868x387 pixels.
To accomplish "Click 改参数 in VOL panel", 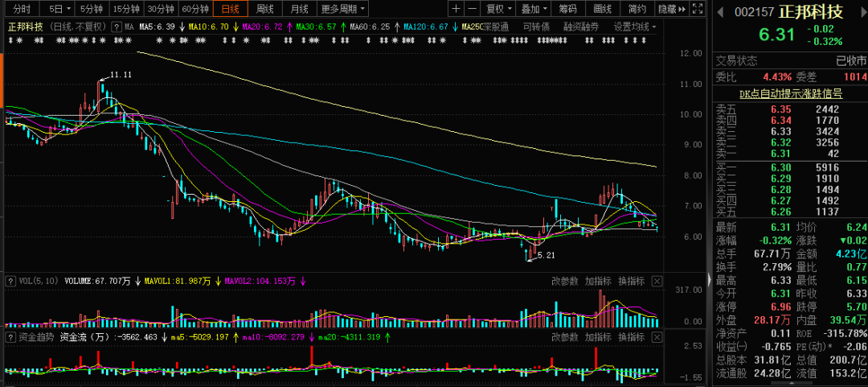I will 564,281.
